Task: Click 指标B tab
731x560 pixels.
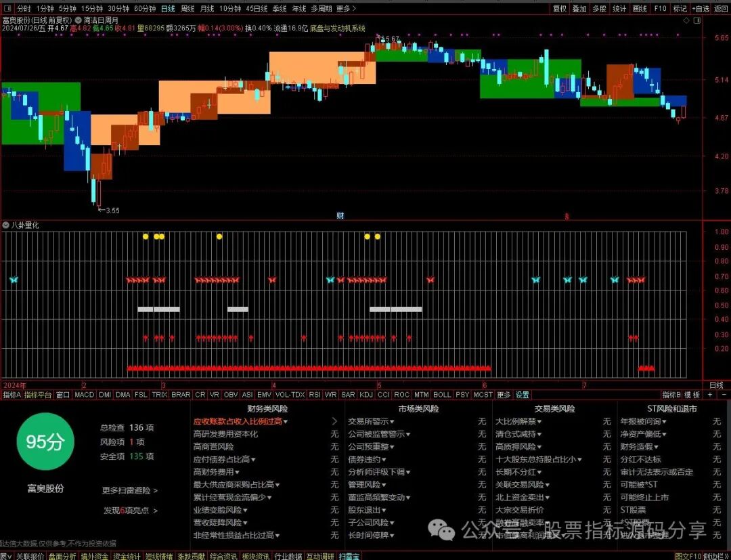Action: 672,395
